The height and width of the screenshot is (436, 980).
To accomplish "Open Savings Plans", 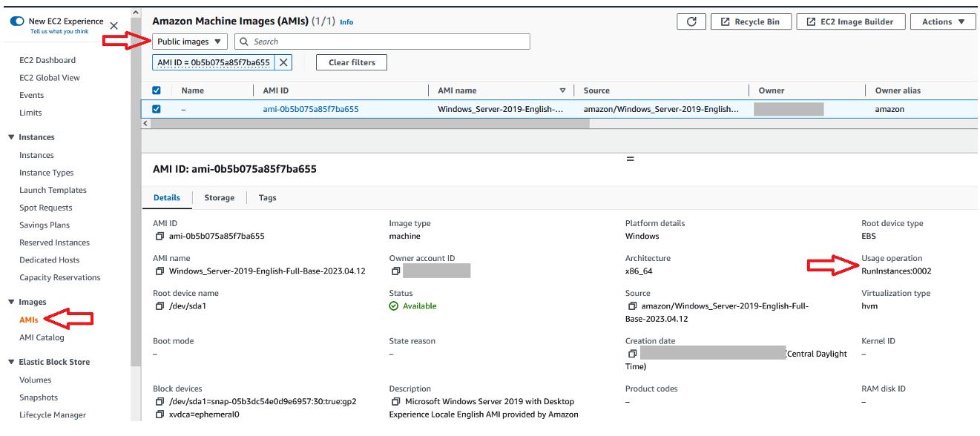I will [45, 225].
